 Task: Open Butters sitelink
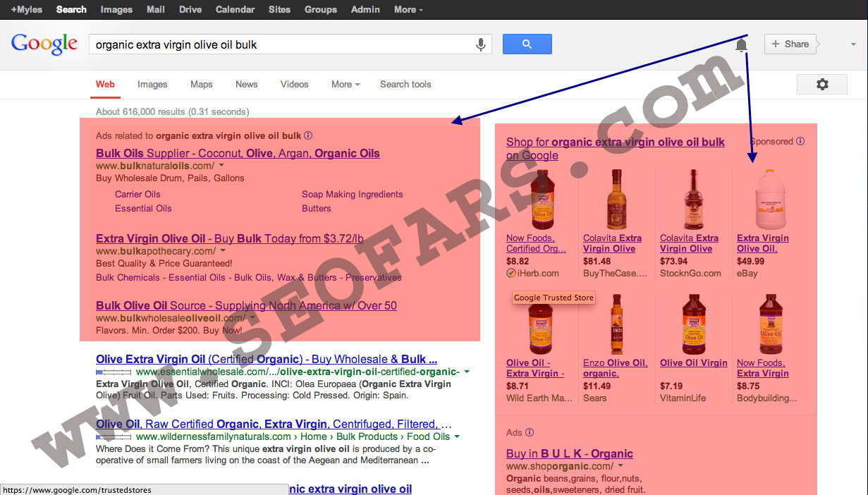317,208
